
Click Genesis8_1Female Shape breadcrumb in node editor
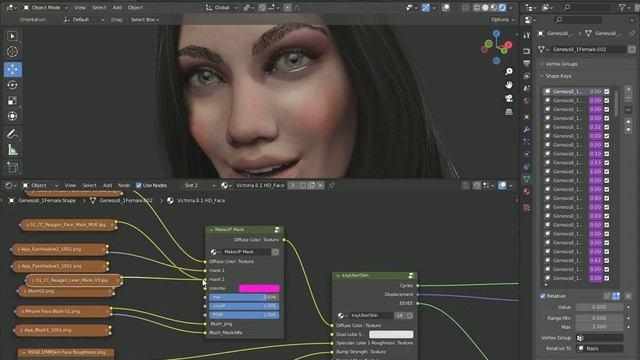[x=47, y=201]
